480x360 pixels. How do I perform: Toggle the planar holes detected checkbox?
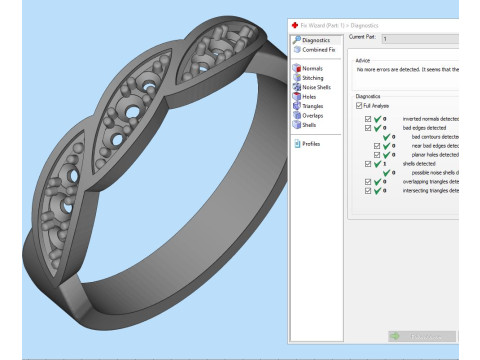(x=377, y=155)
